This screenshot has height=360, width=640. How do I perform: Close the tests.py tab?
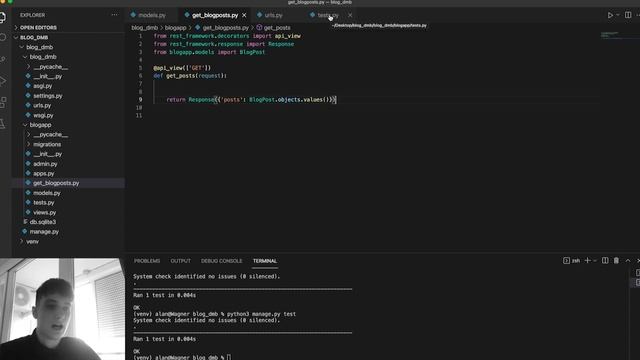pos(350,15)
